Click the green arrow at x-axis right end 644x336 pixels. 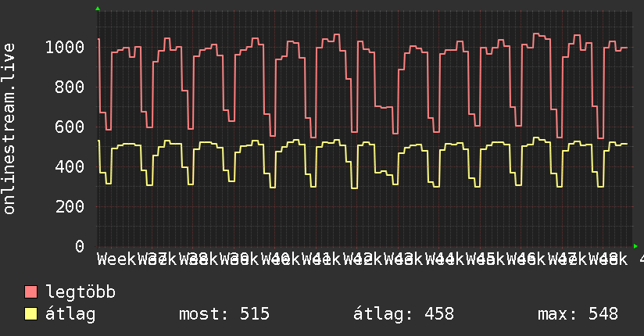tap(635, 246)
